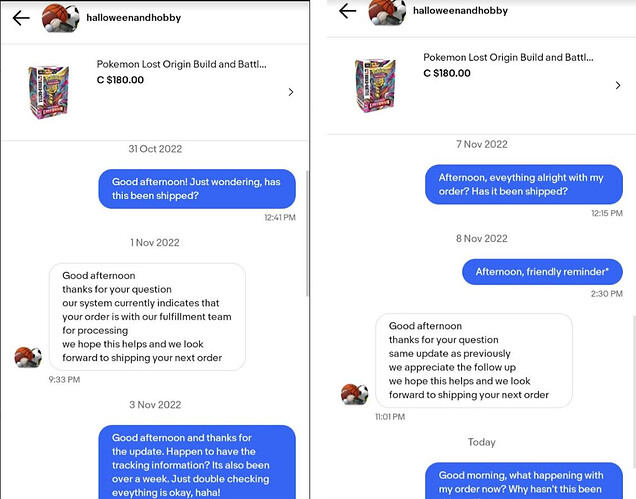
Task: Expand item details chevron in right chat
Action: click(618, 85)
